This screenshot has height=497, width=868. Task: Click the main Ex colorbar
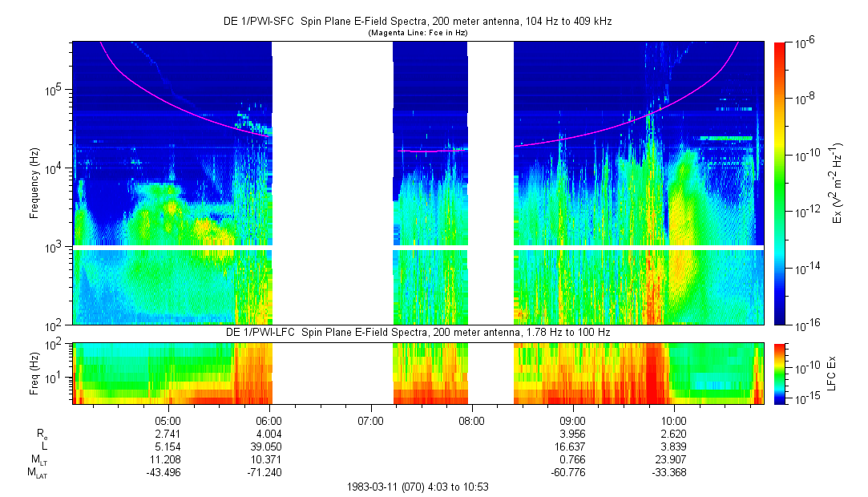tap(780, 183)
